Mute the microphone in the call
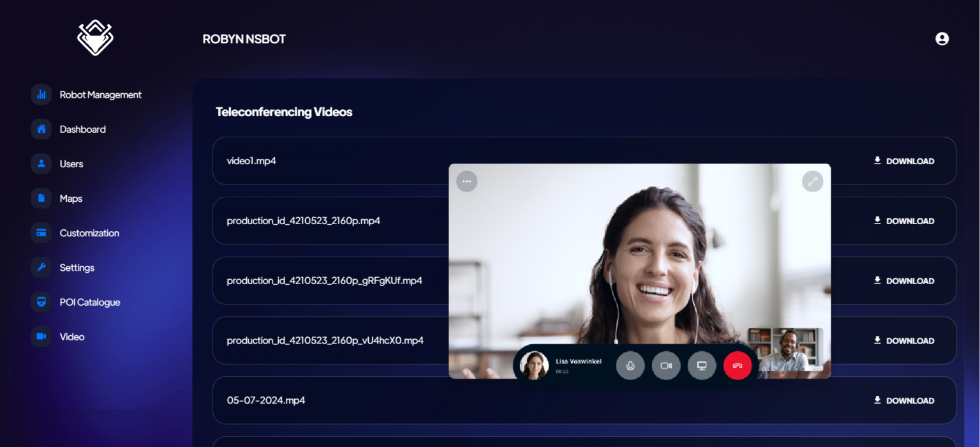 tap(630, 366)
